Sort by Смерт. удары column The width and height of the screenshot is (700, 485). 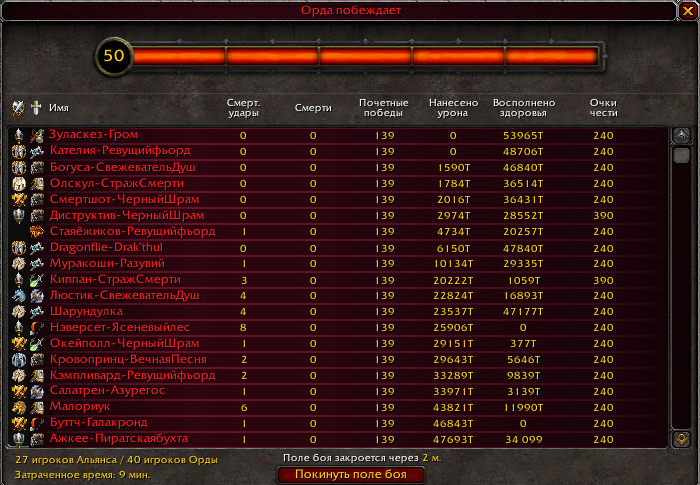click(243, 108)
